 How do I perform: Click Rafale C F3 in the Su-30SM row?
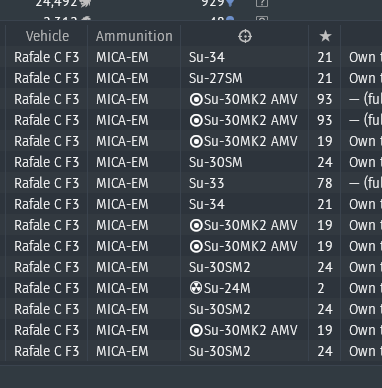47,162
